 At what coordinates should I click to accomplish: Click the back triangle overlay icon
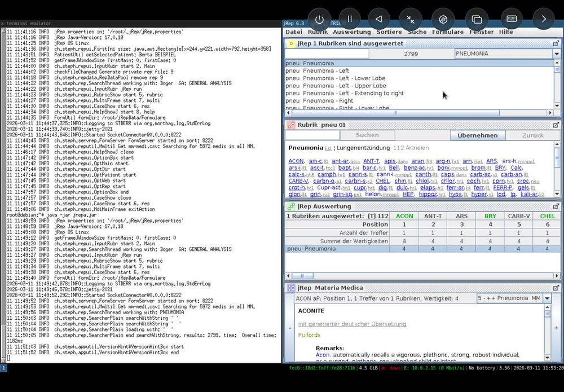pos(379,19)
